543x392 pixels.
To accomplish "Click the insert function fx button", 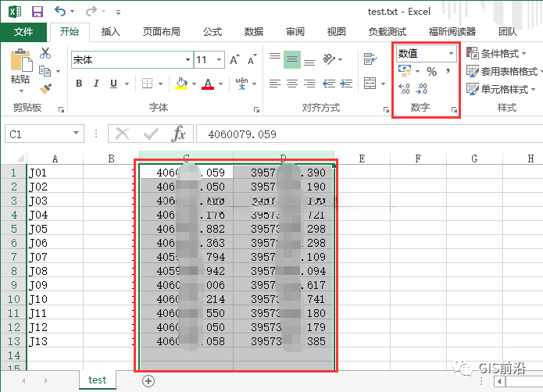I will (x=178, y=134).
